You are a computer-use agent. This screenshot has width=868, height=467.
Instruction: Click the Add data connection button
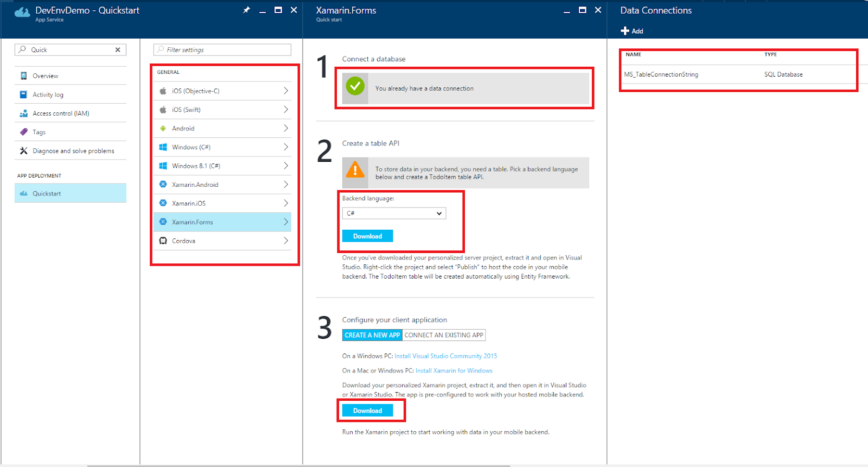click(632, 31)
